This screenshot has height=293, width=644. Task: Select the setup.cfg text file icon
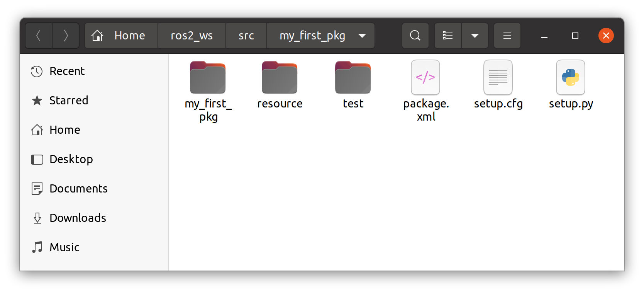[498, 77]
